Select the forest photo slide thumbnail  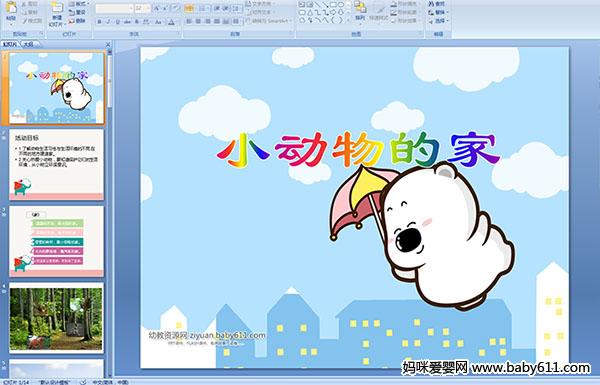pyautogui.click(x=56, y=317)
